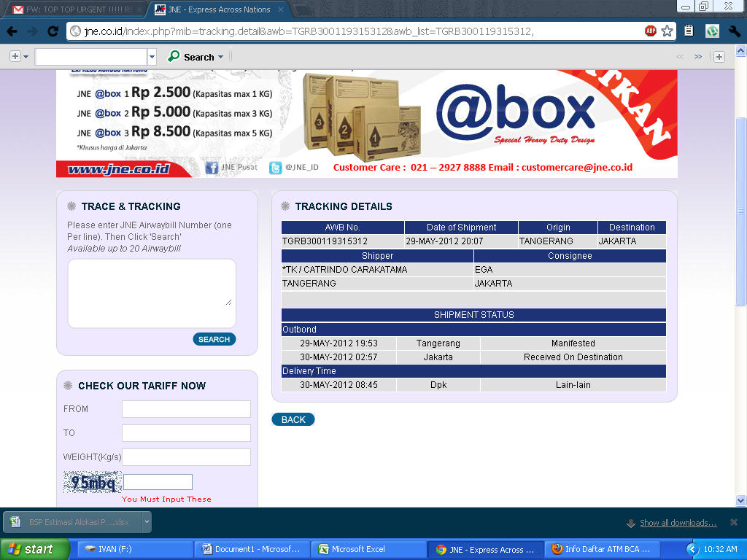Open the AdBlock Plus extension icon
This screenshot has height=560, width=747.
pos(650,31)
